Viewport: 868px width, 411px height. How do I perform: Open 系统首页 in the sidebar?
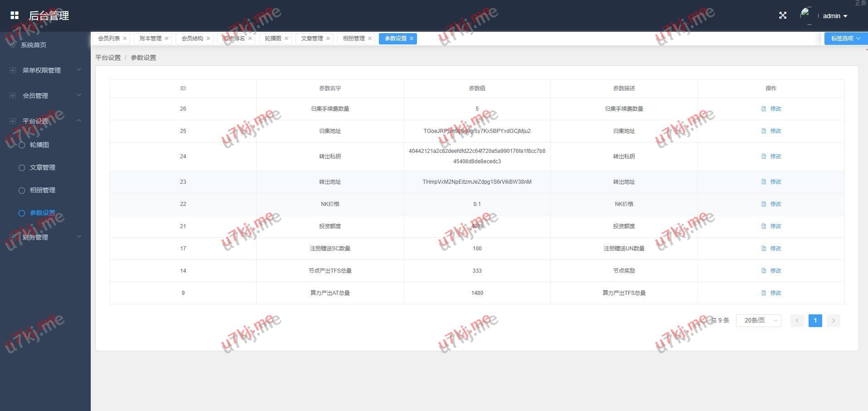tap(34, 45)
